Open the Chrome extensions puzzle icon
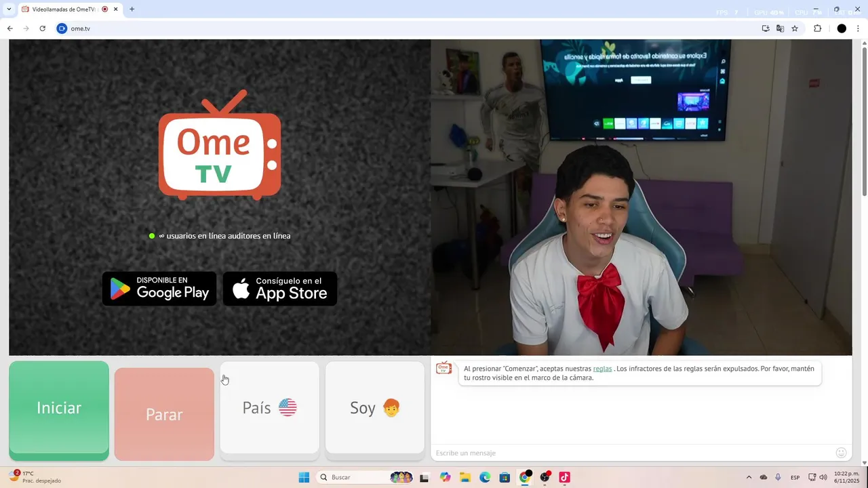The image size is (868, 488). (817, 28)
